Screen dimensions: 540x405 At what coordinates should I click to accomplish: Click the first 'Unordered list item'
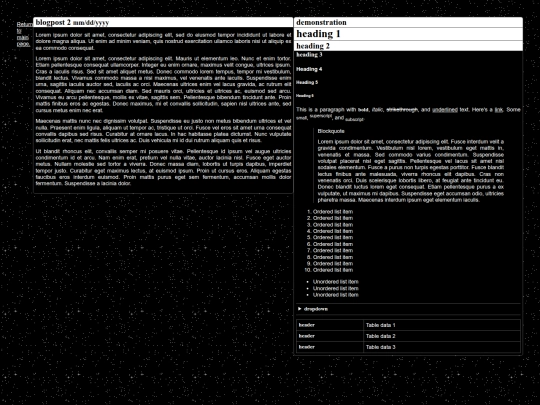coord(335,282)
